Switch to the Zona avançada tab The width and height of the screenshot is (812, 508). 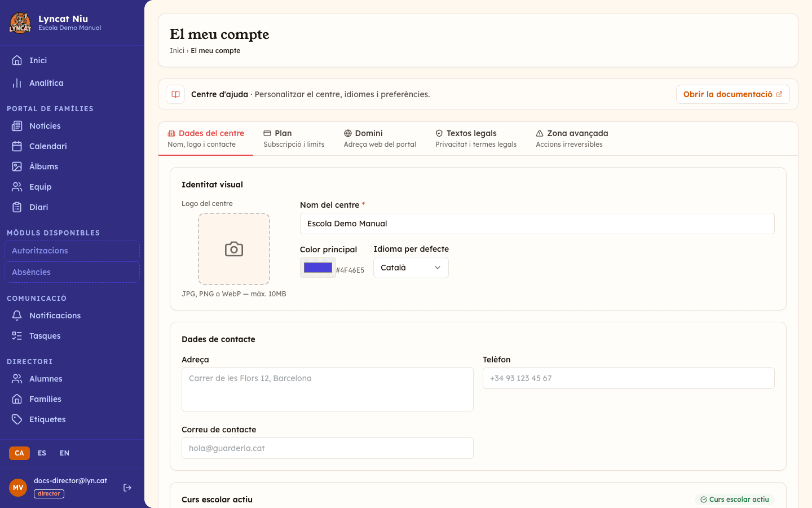[572, 138]
